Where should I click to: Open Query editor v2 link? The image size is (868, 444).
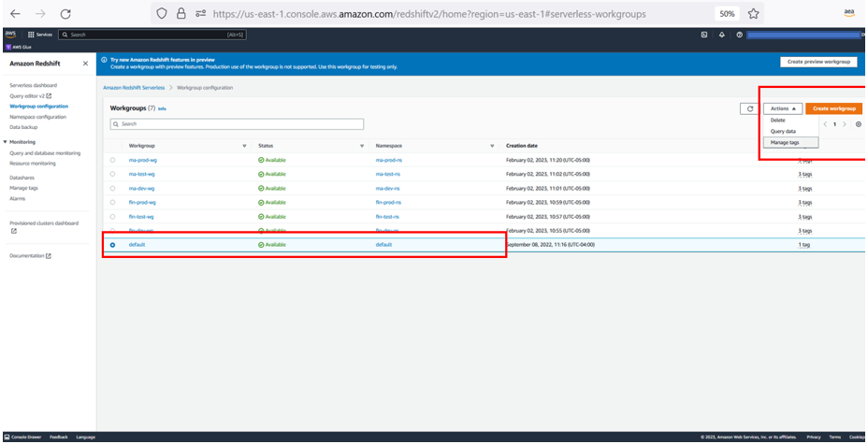pos(31,95)
